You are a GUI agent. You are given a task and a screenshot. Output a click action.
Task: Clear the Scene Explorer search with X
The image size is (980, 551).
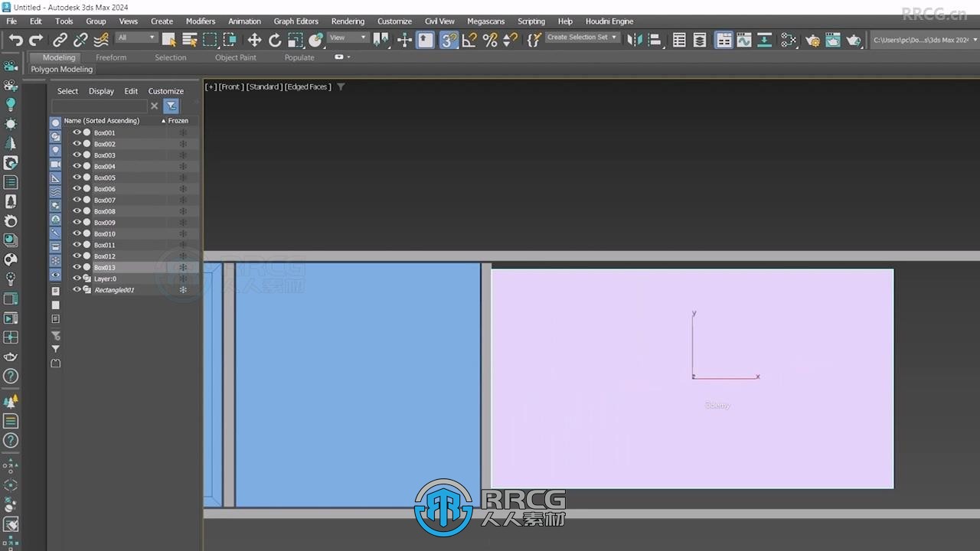pos(154,106)
